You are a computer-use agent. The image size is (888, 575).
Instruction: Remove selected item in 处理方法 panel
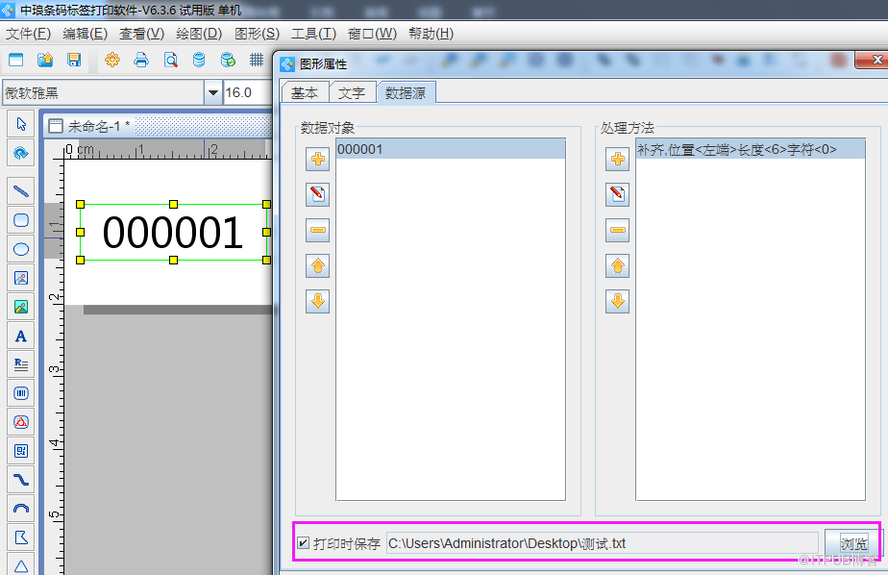coord(618,230)
